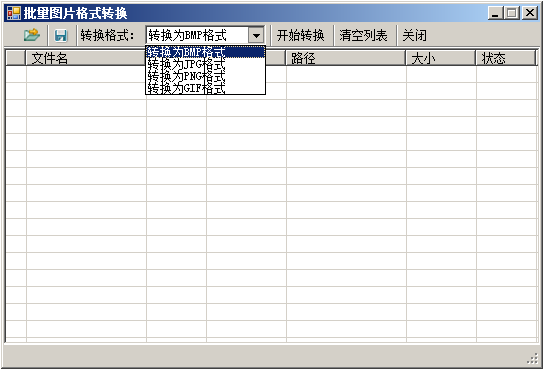The height and width of the screenshot is (370, 544).
Task: Click the 转换格式: label
Action: [107, 35]
